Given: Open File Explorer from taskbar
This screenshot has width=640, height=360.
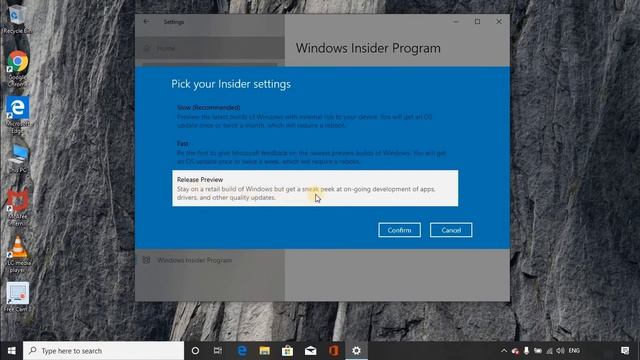Looking at the screenshot, I should click(264, 351).
